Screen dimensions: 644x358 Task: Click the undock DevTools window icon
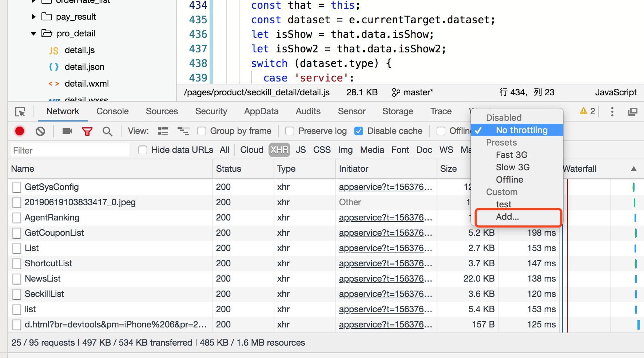[x=633, y=111]
